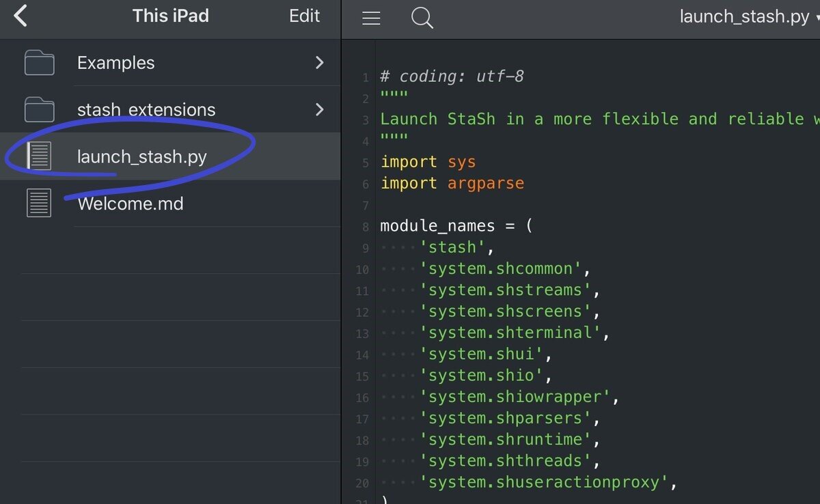Open the sidebar hamburger menu icon
This screenshot has height=504, width=820.
(x=371, y=18)
